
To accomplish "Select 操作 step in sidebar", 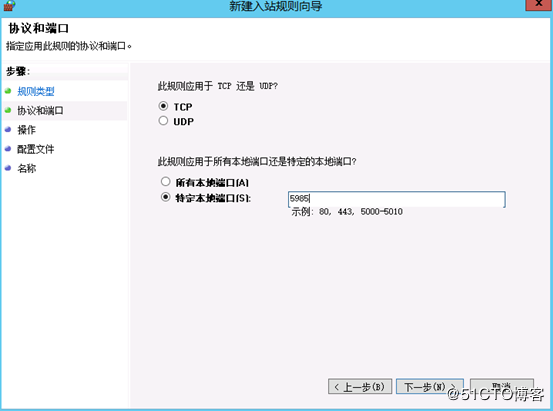I will pyautogui.click(x=26, y=130).
